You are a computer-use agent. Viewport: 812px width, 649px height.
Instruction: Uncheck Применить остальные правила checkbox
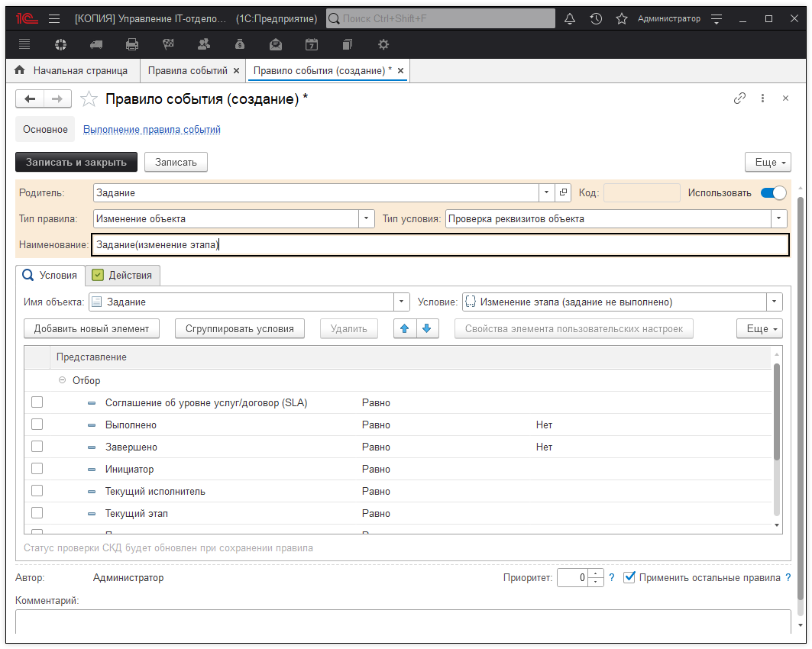point(629,577)
